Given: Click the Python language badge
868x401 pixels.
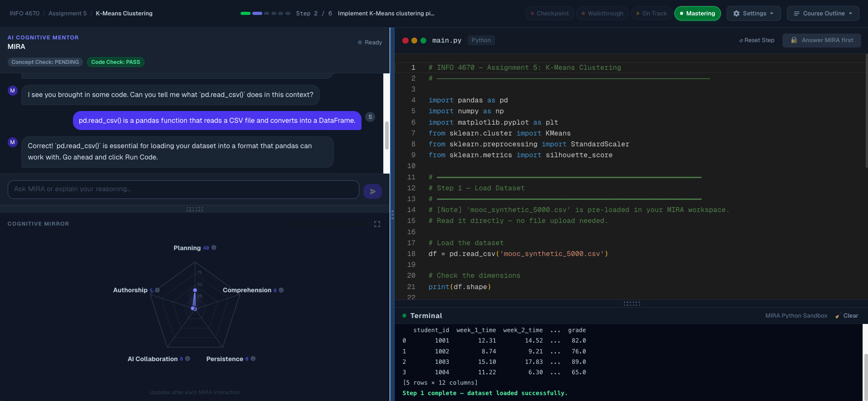Looking at the screenshot, I should click(481, 40).
